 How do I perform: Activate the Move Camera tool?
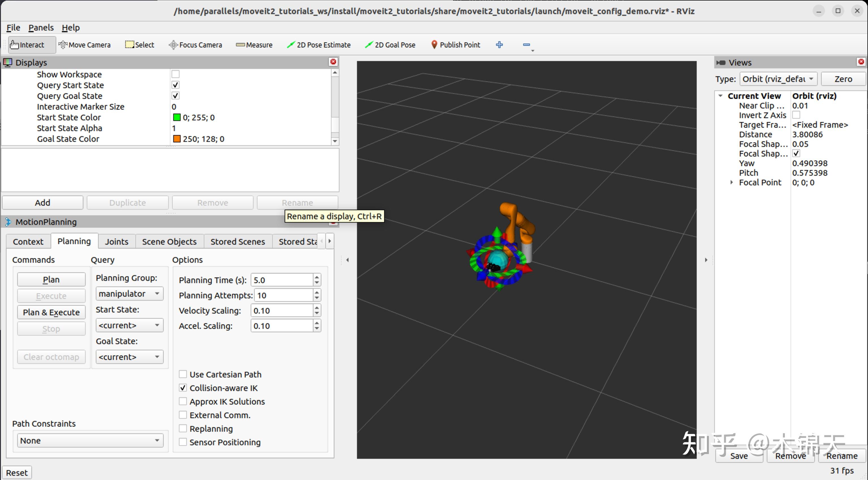(85, 44)
